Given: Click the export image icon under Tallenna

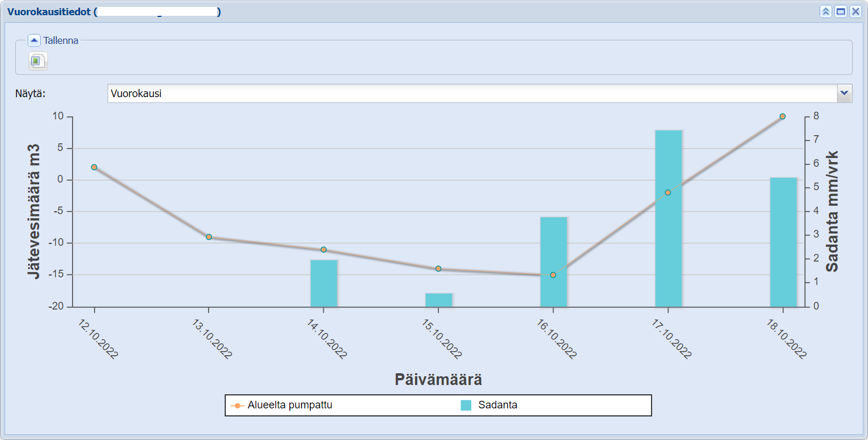Looking at the screenshot, I should coord(38,61).
